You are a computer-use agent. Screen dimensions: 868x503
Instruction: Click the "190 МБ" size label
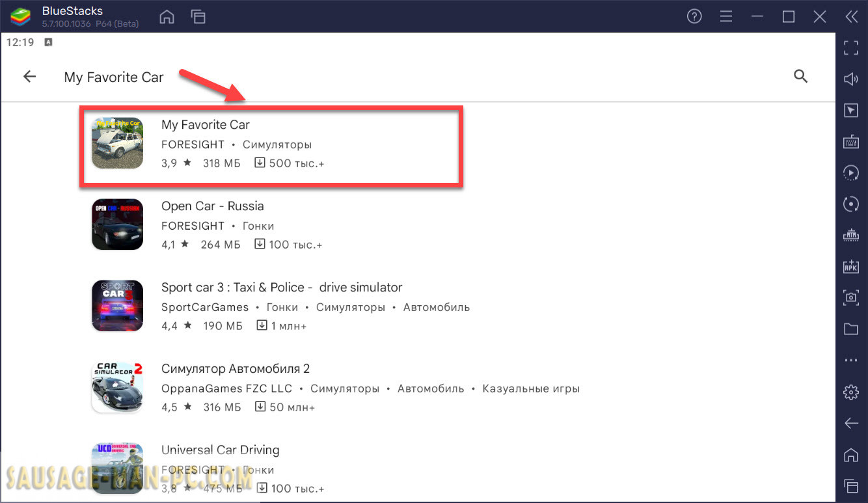pyautogui.click(x=223, y=326)
